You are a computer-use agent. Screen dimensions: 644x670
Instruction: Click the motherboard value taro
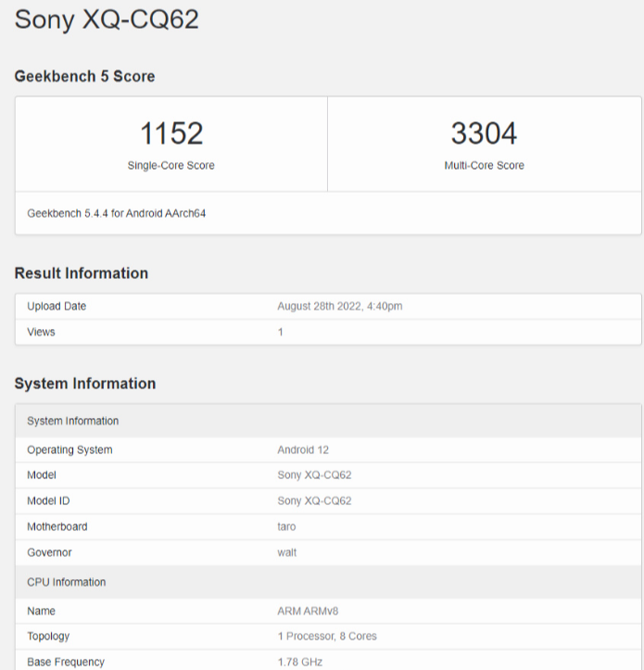[287, 526]
